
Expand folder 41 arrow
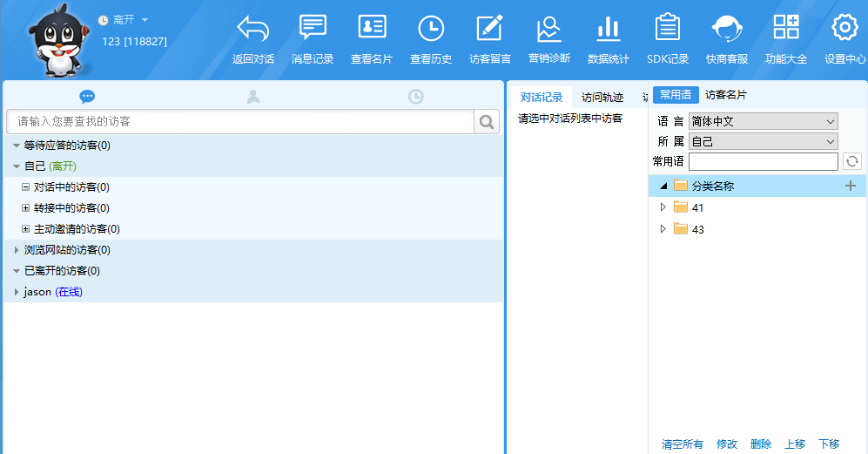tap(663, 207)
